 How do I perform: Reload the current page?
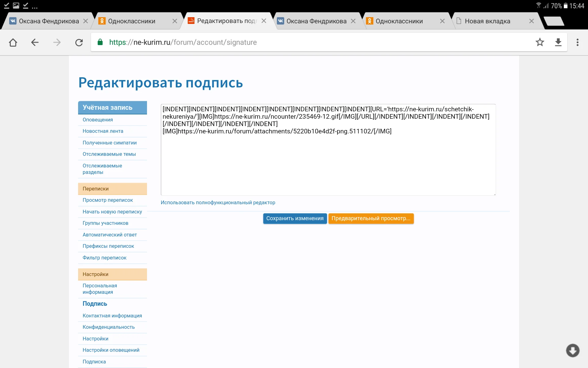[79, 42]
